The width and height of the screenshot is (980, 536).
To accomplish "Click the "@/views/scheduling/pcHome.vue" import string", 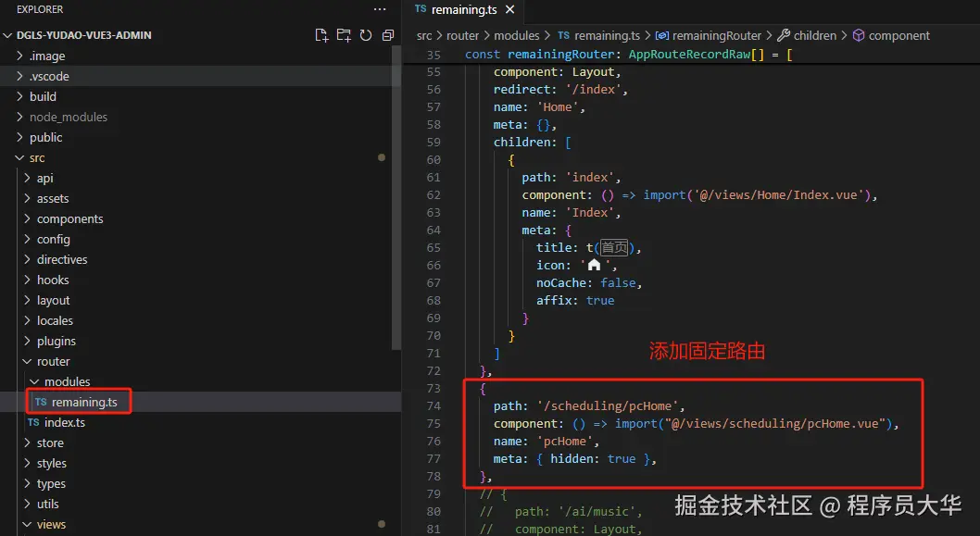I will point(775,424).
